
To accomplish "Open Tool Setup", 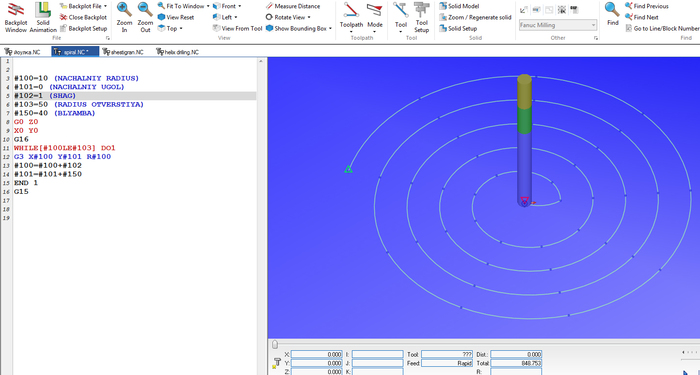I will coord(421,18).
